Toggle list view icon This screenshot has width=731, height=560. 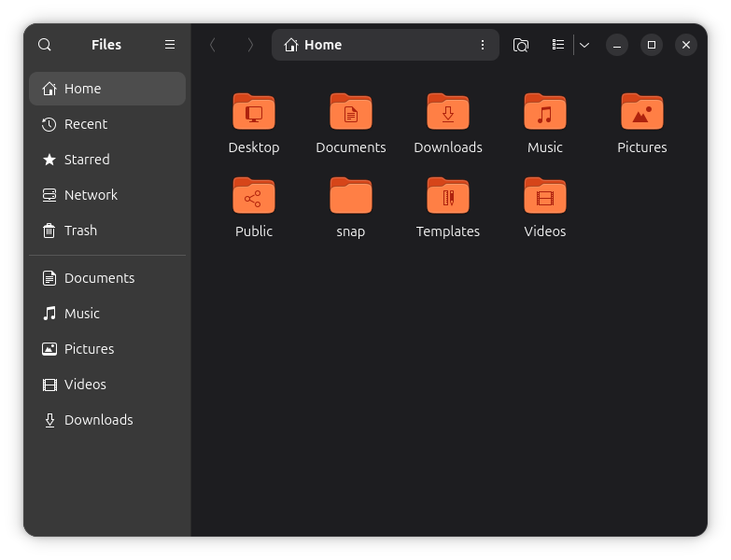coord(558,45)
